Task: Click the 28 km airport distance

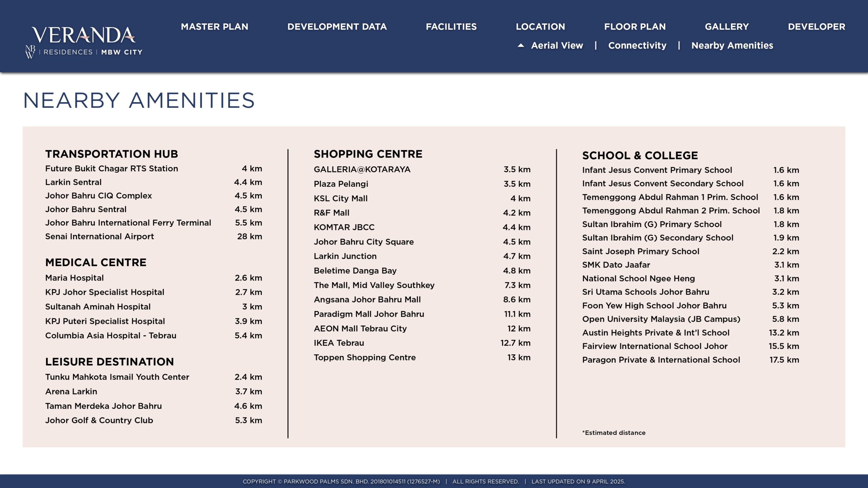Action: click(250, 237)
